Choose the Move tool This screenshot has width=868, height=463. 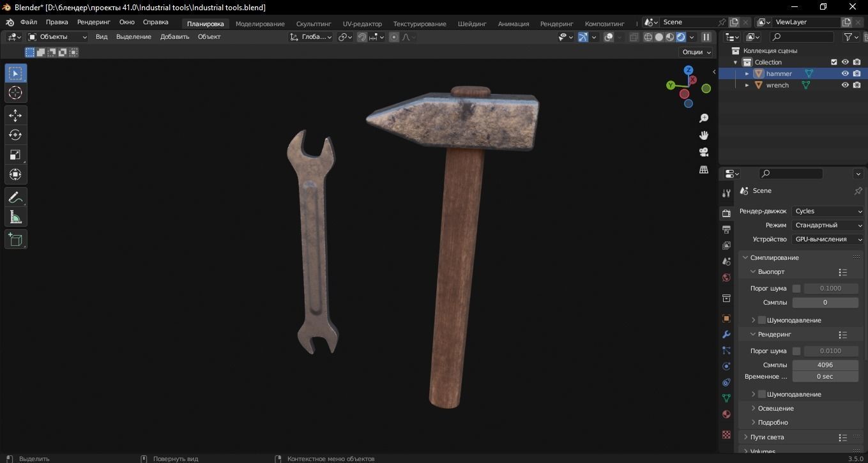tap(15, 116)
